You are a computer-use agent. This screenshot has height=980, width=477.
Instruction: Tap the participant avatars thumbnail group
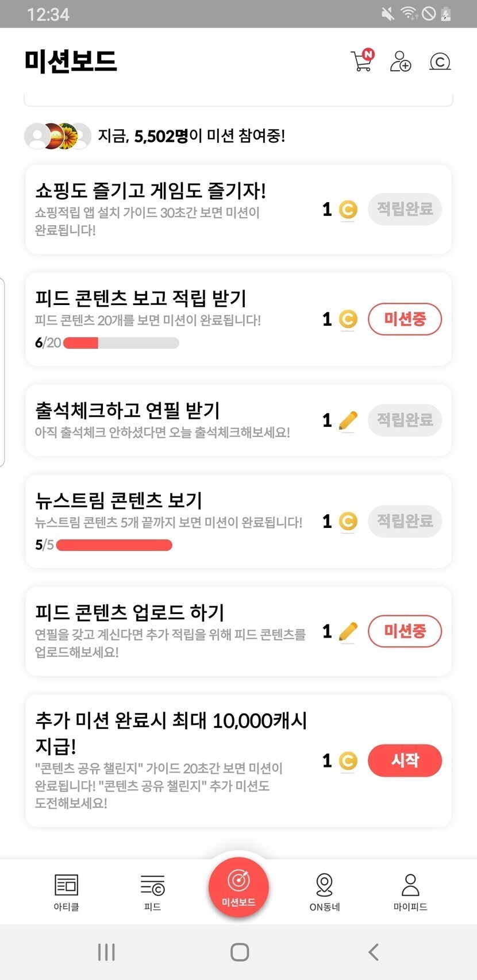pyautogui.click(x=57, y=136)
